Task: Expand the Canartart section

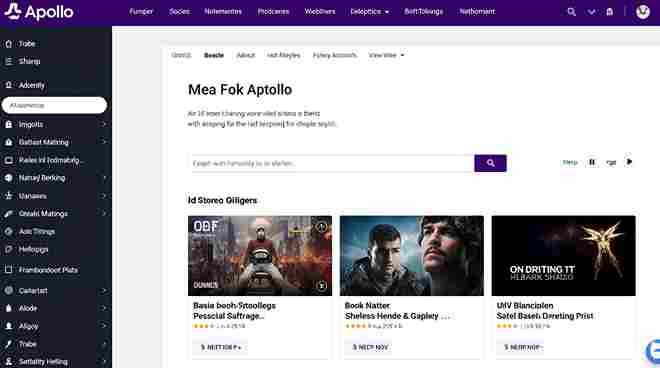Action: [x=104, y=291]
